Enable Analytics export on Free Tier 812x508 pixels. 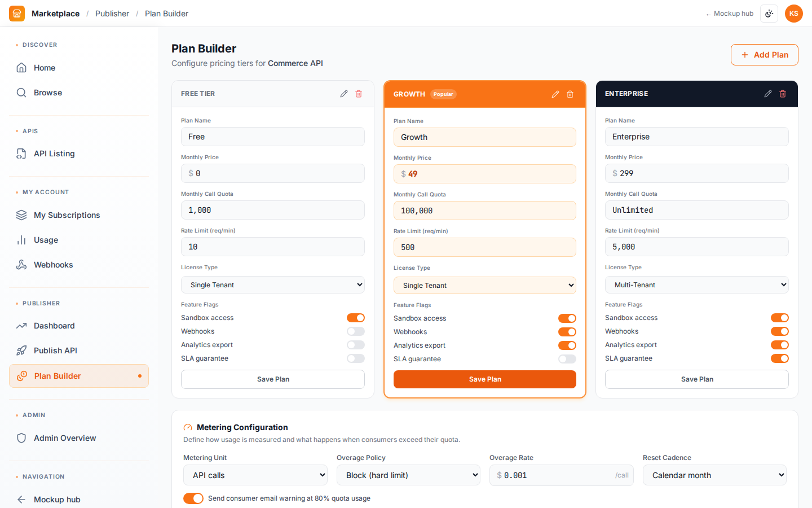pos(356,345)
